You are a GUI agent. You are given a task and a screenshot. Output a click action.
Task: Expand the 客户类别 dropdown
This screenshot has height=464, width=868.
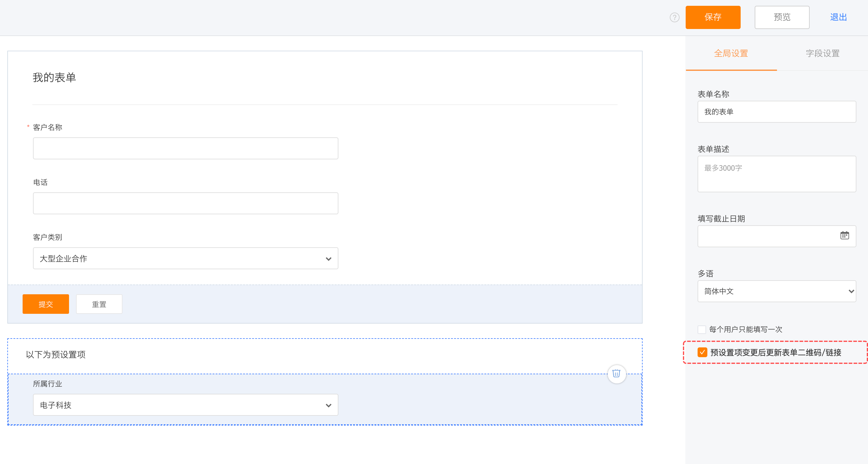coord(185,258)
